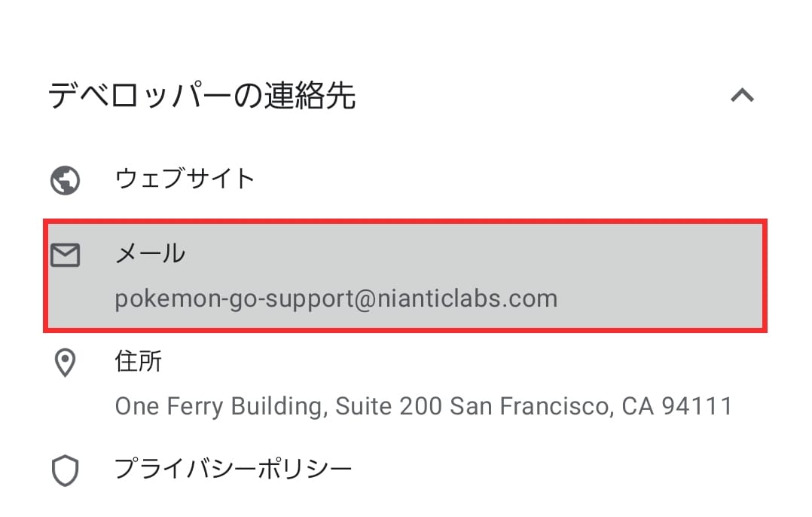The image size is (812, 517).
Task: Tap the location pin icon
Action: click(x=66, y=363)
